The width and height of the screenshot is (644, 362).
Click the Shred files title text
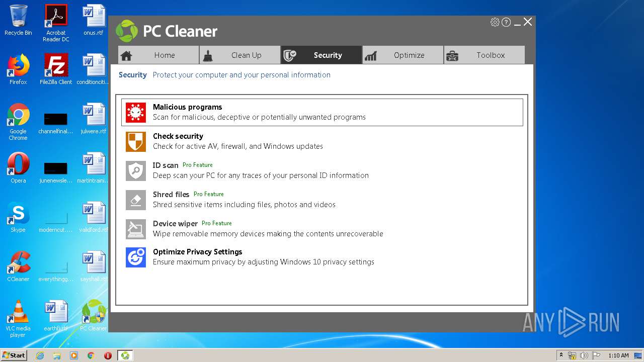tap(171, 195)
